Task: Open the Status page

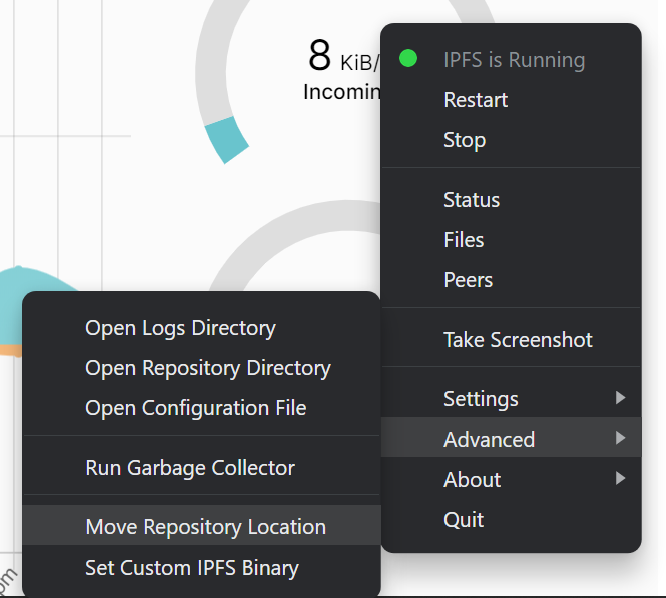Action: (471, 200)
